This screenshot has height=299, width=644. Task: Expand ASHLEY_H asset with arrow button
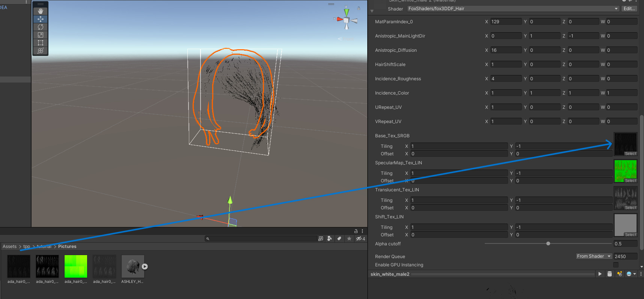pos(145,267)
